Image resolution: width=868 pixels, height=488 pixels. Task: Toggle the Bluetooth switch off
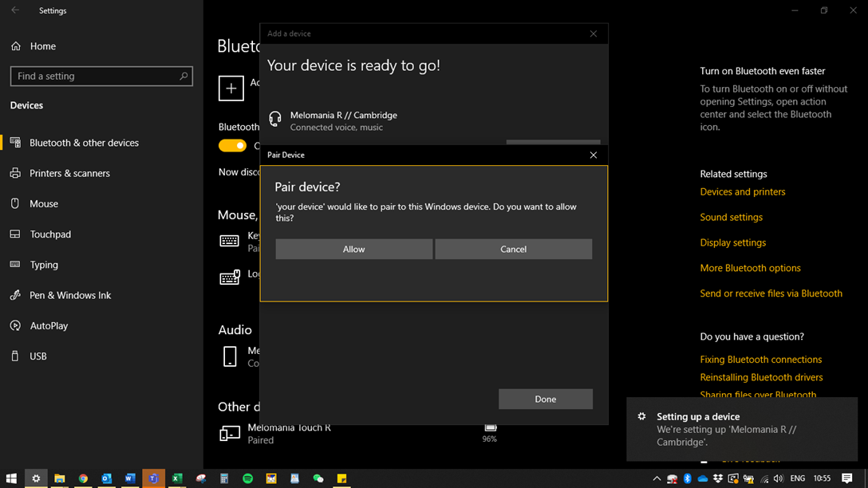coord(232,145)
